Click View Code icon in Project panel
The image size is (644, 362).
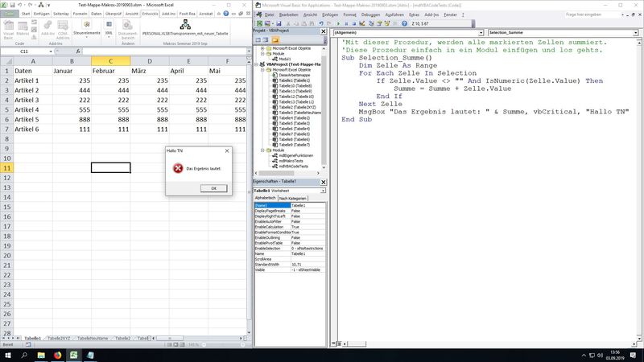258,39
